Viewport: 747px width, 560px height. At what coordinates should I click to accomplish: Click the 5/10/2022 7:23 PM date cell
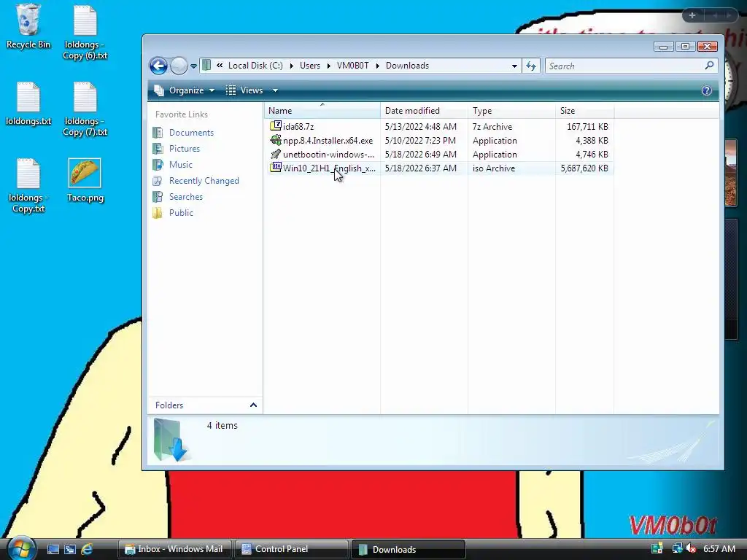click(420, 141)
